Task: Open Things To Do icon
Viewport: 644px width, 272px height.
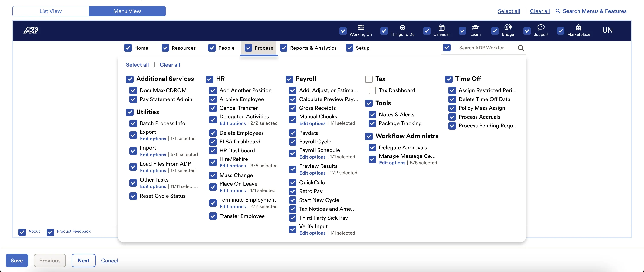Action: point(402,27)
